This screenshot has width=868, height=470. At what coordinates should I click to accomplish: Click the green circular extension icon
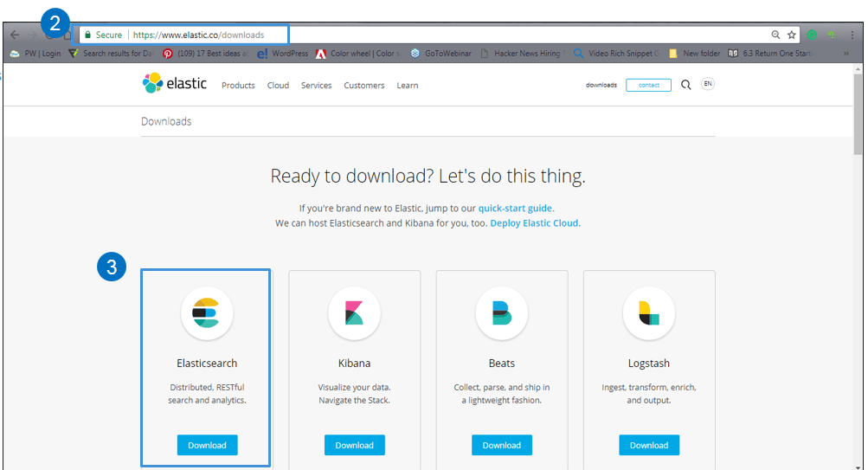812,35
